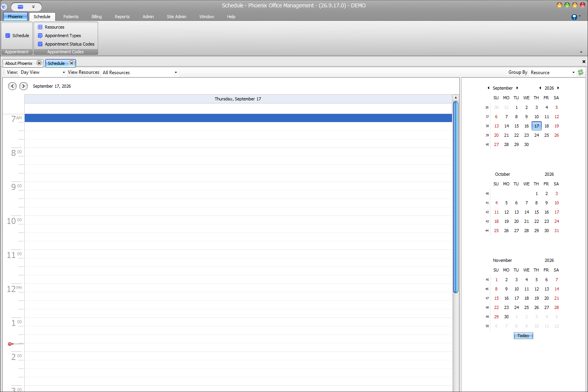588x392 pixels.
Task: Click the September 17, 2026 date label
Action: [52, 86]
